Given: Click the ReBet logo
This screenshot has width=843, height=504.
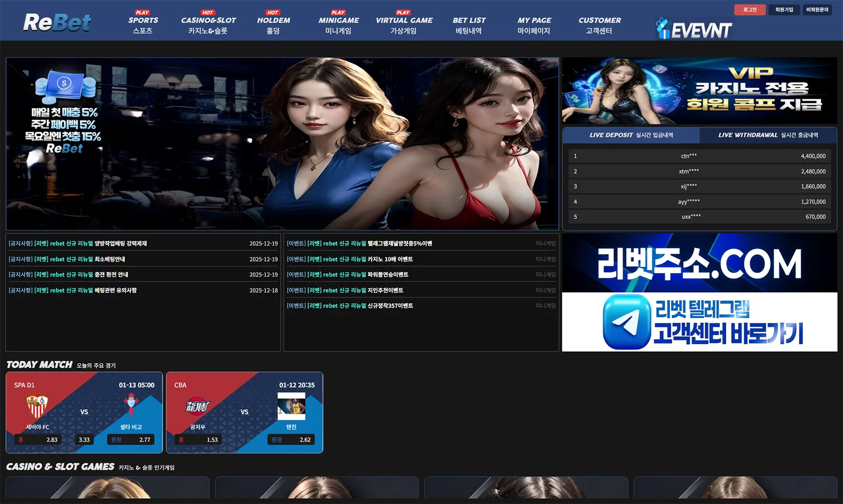Looking at the screenshot, I should [x=57, y=22].
